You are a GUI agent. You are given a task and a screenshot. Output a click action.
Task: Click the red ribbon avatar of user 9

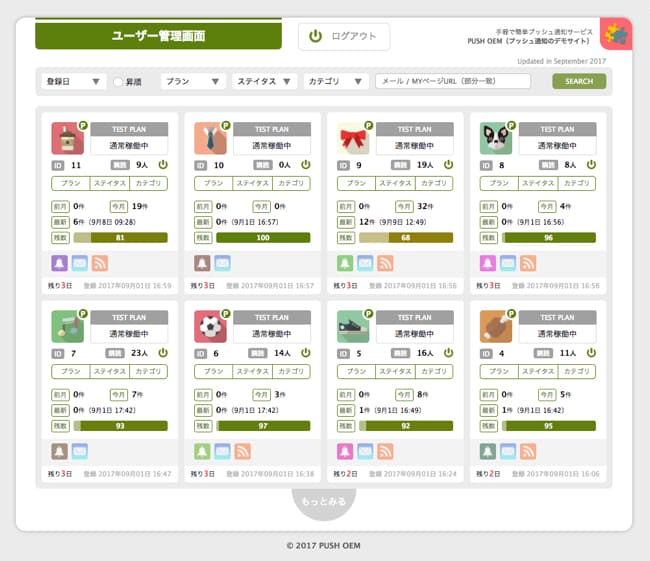(353, 138)
